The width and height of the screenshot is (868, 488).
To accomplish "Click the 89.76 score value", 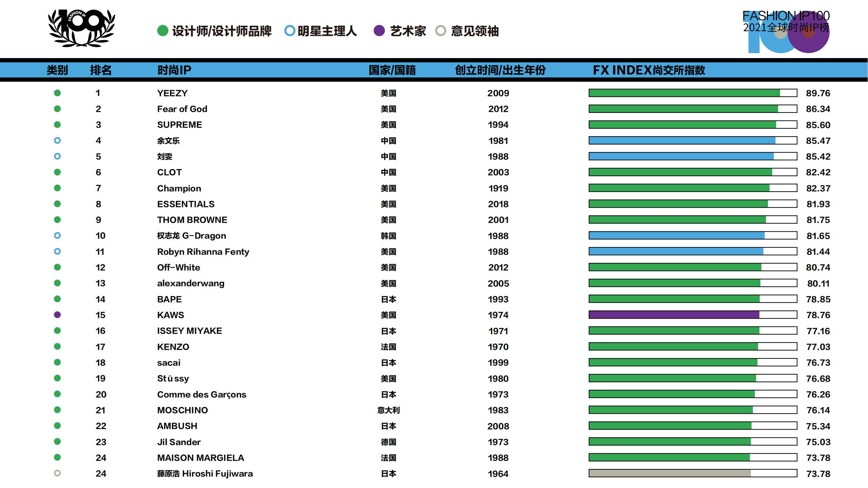I will click(x=818, y=93).
